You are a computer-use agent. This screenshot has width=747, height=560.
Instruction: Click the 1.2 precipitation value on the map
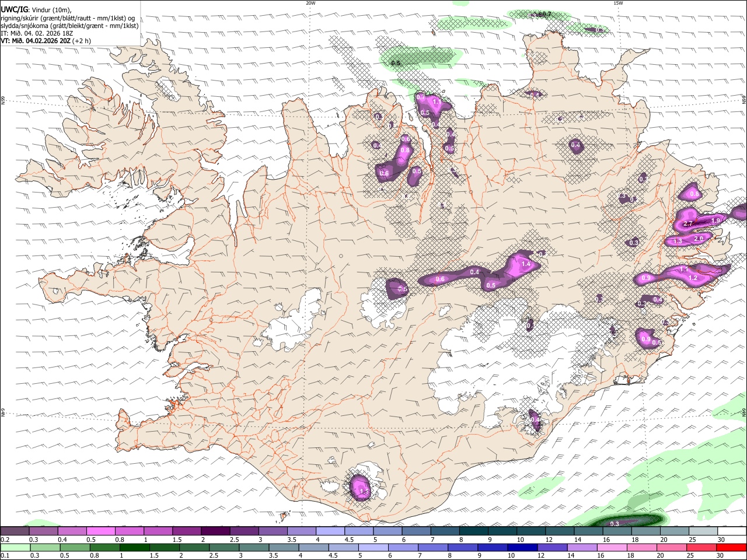[x=693, y=278]
